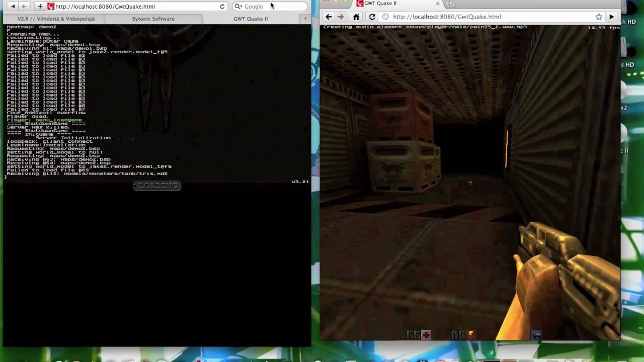Select GWT Quake II tab in Safari

click(x=251, y=19)
